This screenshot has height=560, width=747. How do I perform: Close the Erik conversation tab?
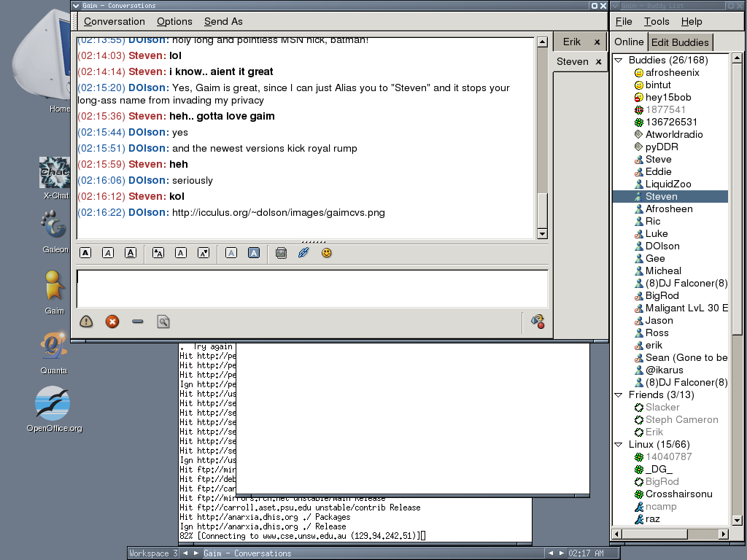tap(597, 42)
